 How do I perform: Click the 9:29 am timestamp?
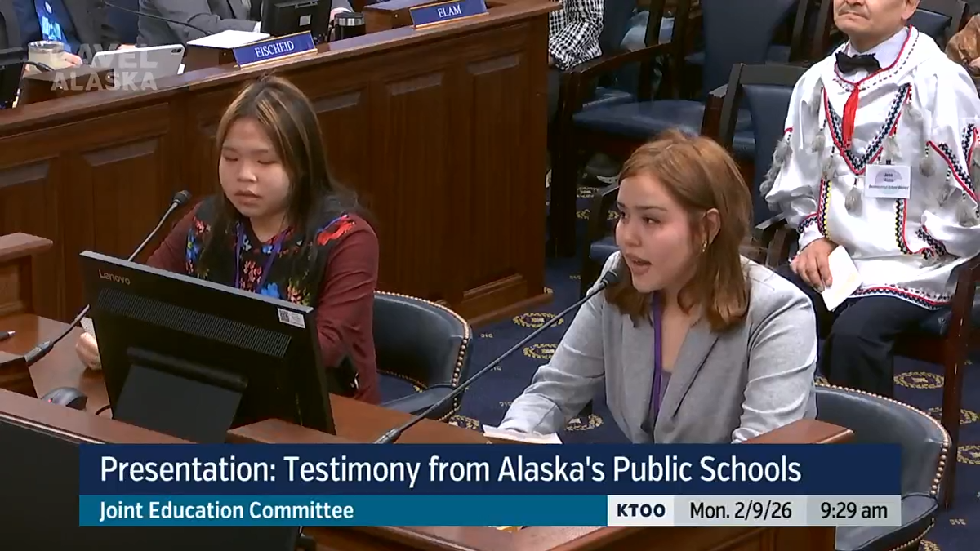[x=853, y=511]
